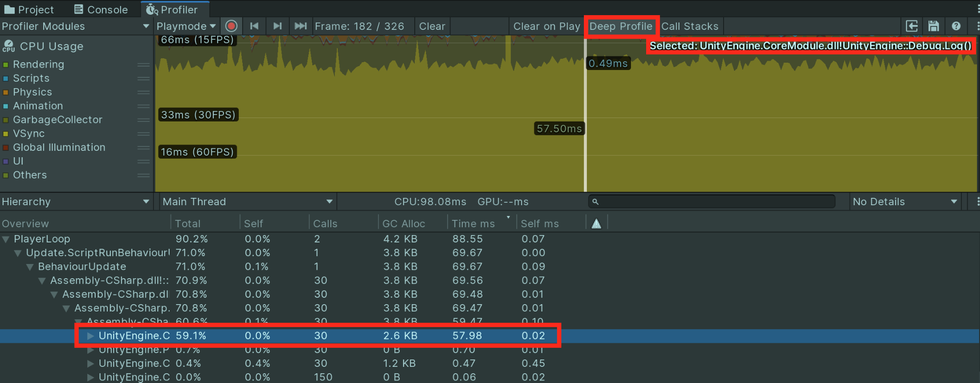Jump to the current last frame
Image resolution: width=980 pixels, height=383 pixels.
point(301,26)
